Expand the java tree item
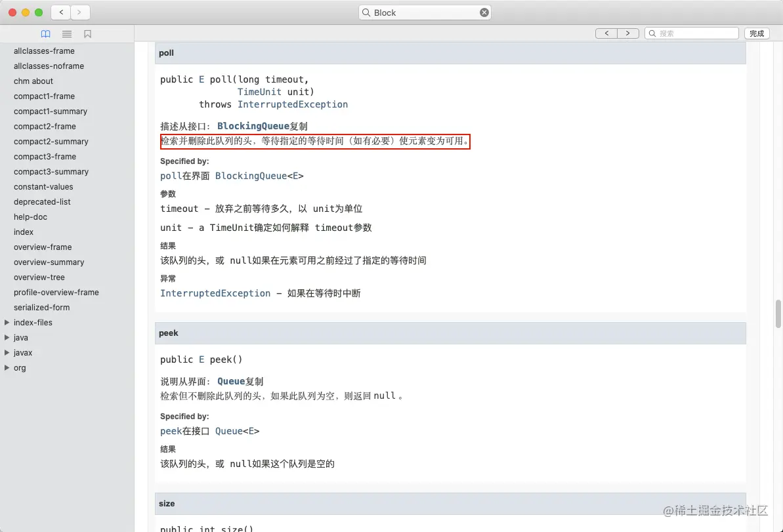Screen dimensions: 783x532 point(8,337)
